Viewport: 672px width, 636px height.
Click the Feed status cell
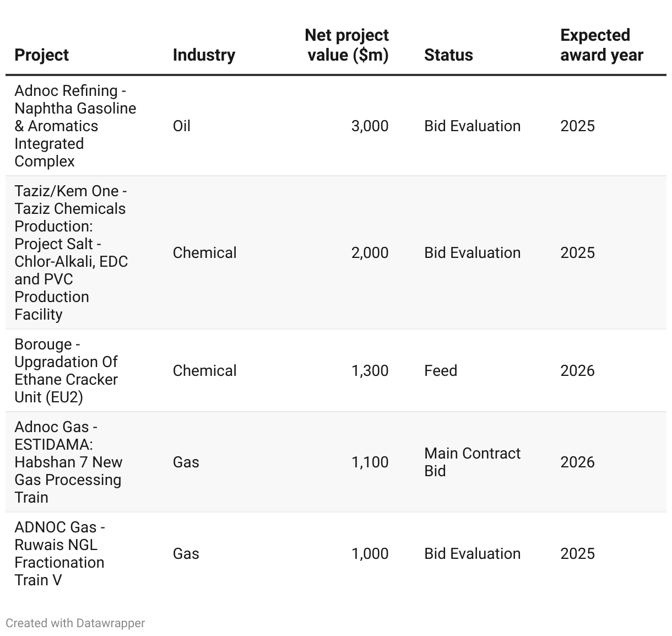[x=441, y=371]
